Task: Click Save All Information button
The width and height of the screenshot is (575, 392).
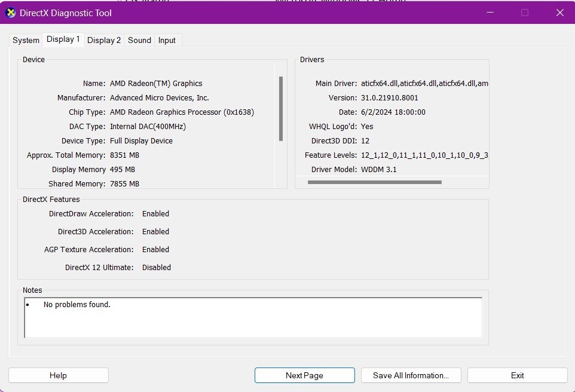Action: coord(411,375)
